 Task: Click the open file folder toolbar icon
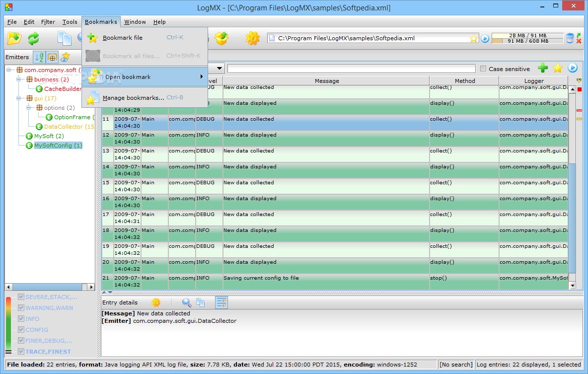pyautogui.click(x=14, y=38)
